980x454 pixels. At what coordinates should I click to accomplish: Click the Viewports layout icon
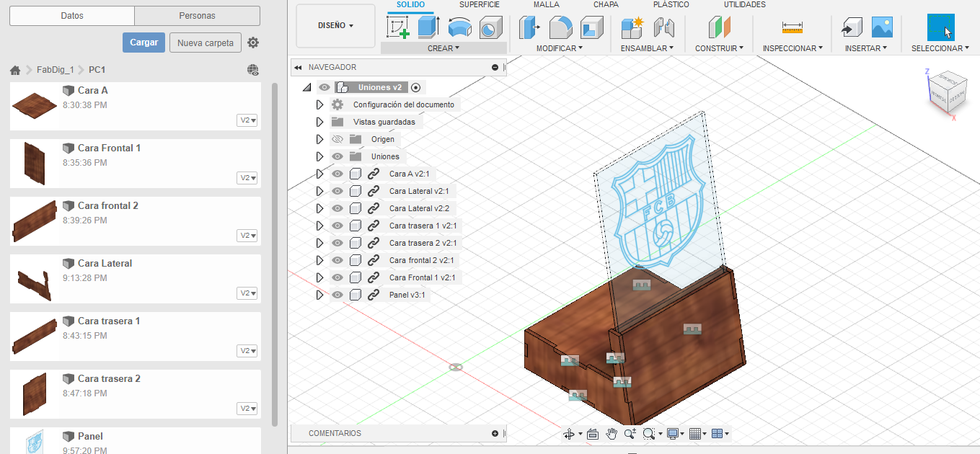coord(717,434)
